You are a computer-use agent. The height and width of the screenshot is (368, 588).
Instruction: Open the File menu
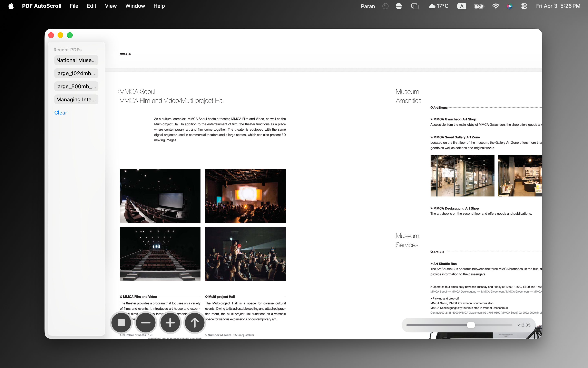point(74,6)
